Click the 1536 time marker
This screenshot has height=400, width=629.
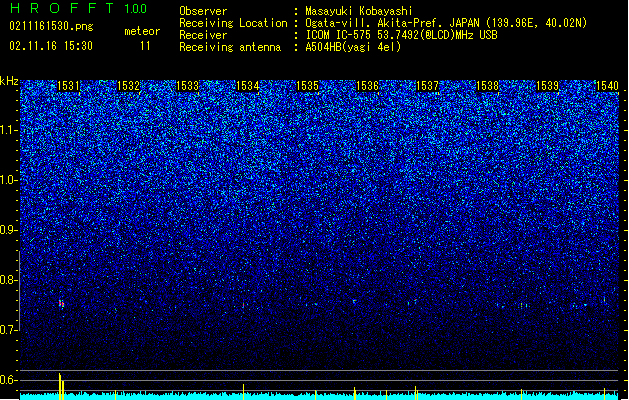[367, 86]
